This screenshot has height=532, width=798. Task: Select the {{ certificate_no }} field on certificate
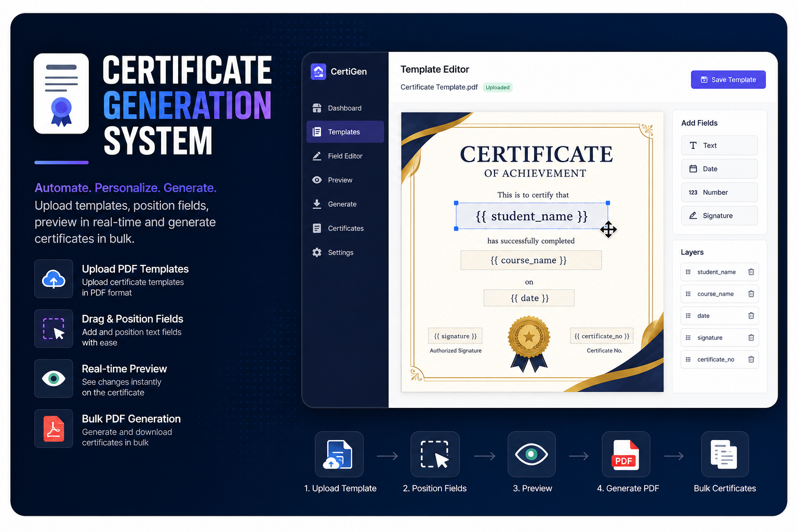[x=602, y=336]
